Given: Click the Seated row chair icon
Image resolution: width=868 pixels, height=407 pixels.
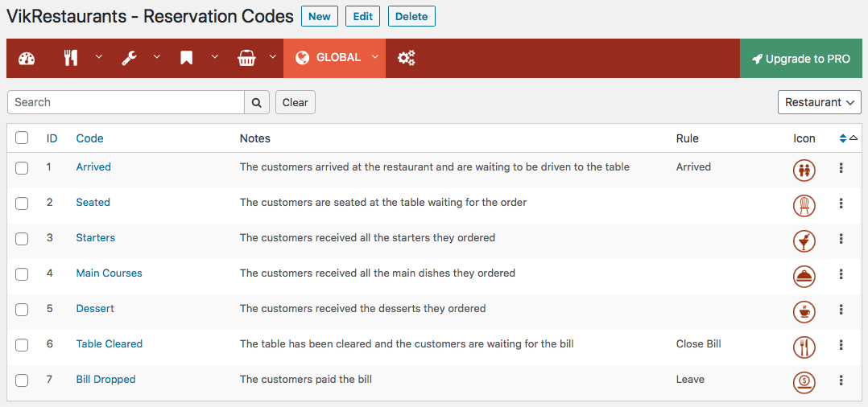Looking at the screenshot, I should 804,206.
